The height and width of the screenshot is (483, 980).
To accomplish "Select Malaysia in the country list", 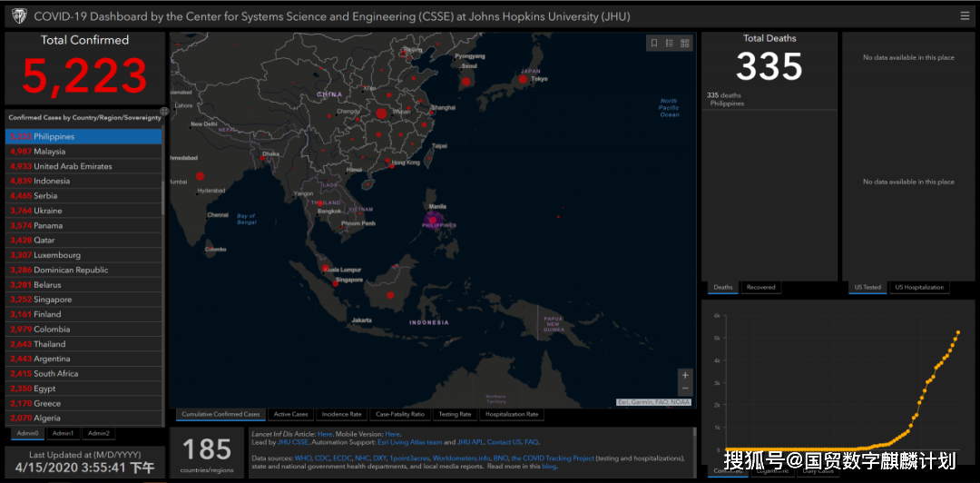I will pyautogui.click(x=50, y=152).
